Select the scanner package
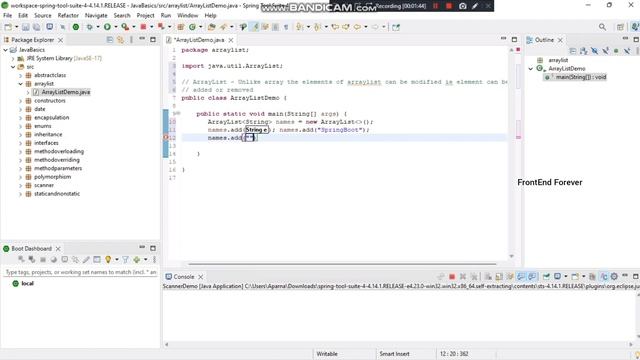Viewport: 640px width, 360px height. (44, 185)
